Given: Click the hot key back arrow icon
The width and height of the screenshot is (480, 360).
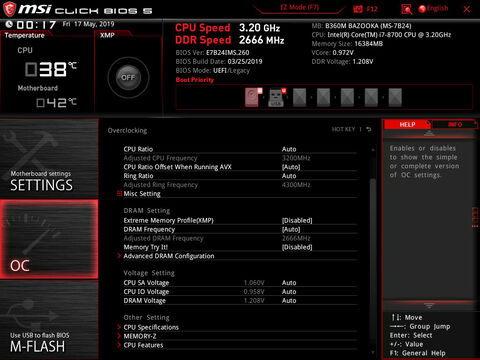Looking at the screenshot, I should [369, 129].
